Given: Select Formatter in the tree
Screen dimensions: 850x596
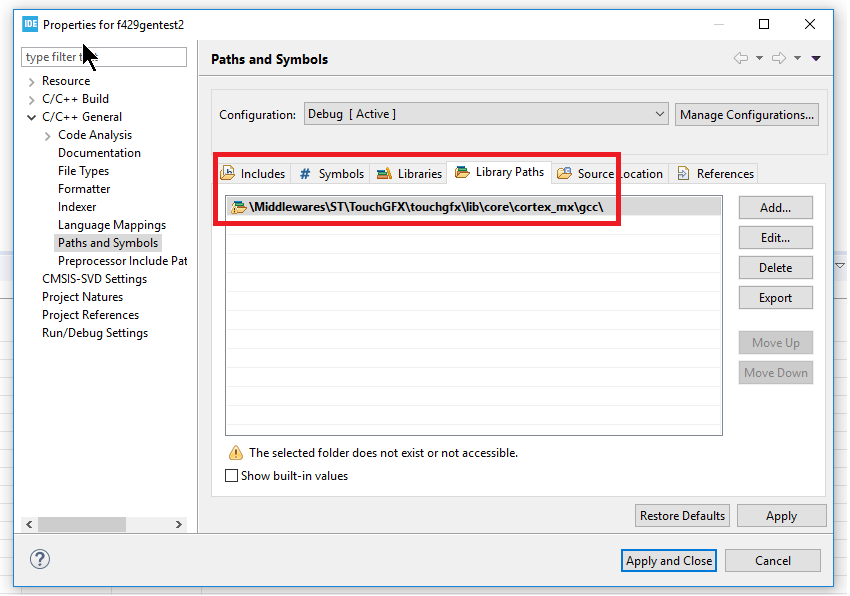Looking at the screenshot, I should tap(84, 189).
